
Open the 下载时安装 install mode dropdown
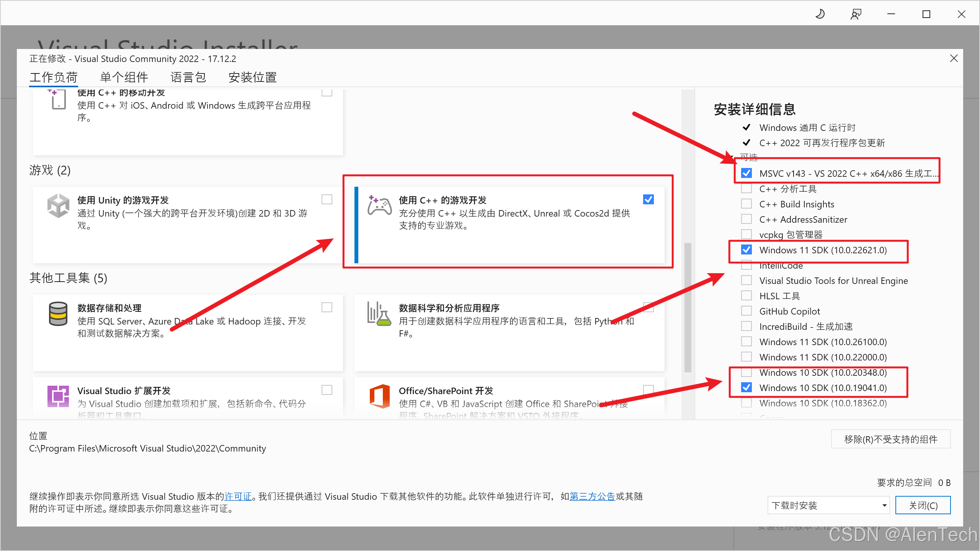click(828, 505)
